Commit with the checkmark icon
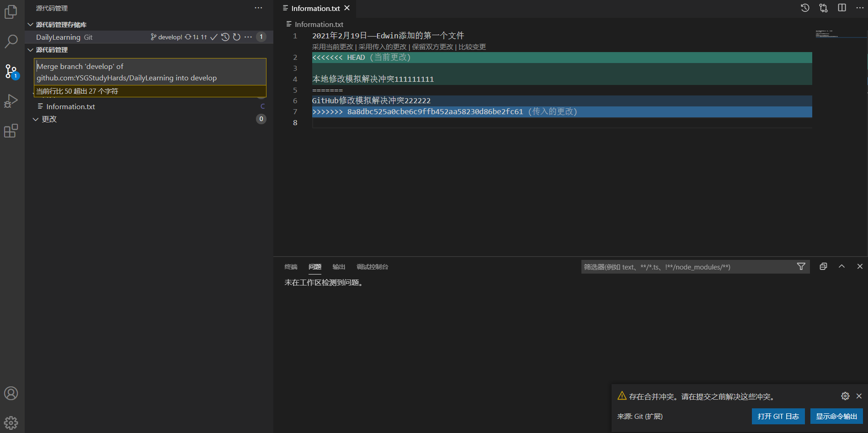 click(213, 37)
